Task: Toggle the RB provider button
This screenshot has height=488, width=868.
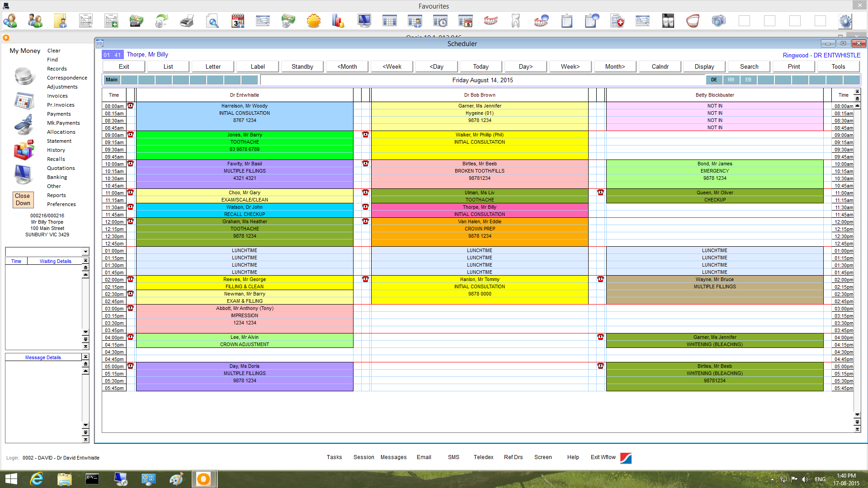Action: [731, 80]
